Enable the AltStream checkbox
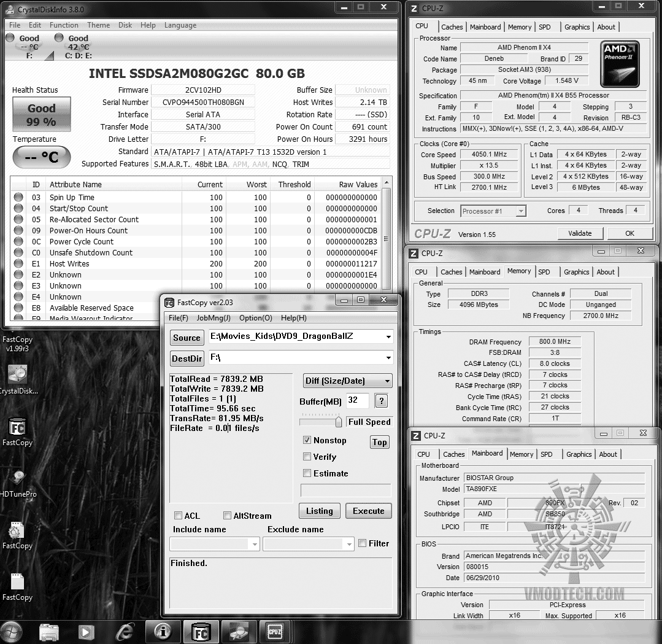 (x=227, y=515)
